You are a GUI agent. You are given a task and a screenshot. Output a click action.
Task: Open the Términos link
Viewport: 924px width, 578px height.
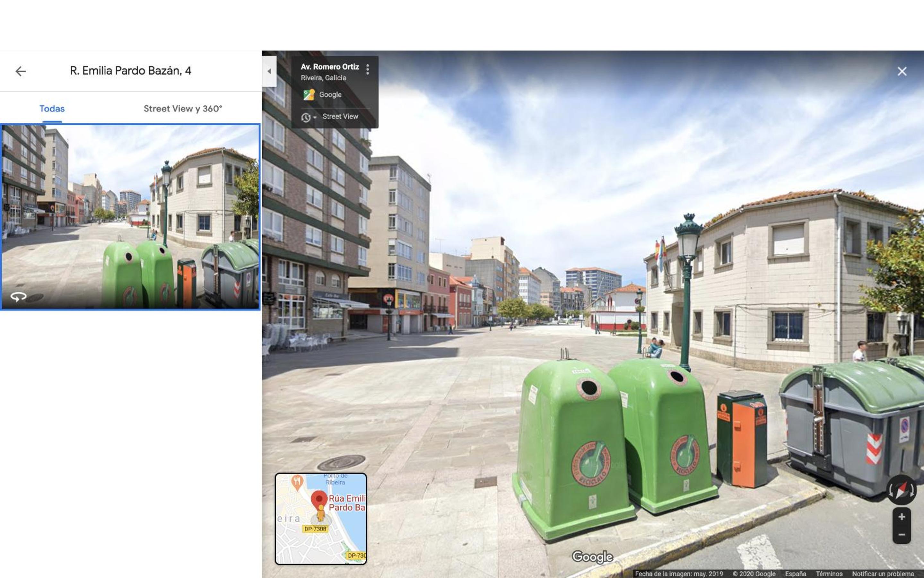click(829, 574)
